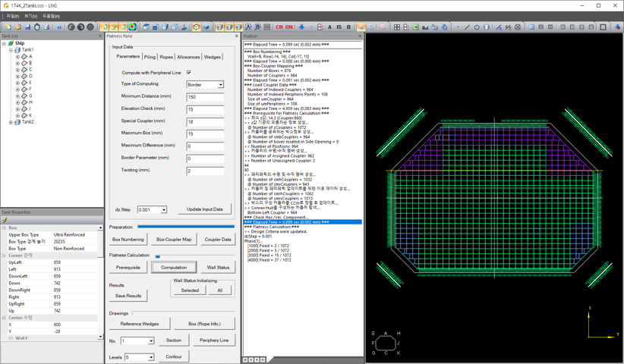Open the Levels dropdown
624x364 pixels.
click(x=150, y=357)
